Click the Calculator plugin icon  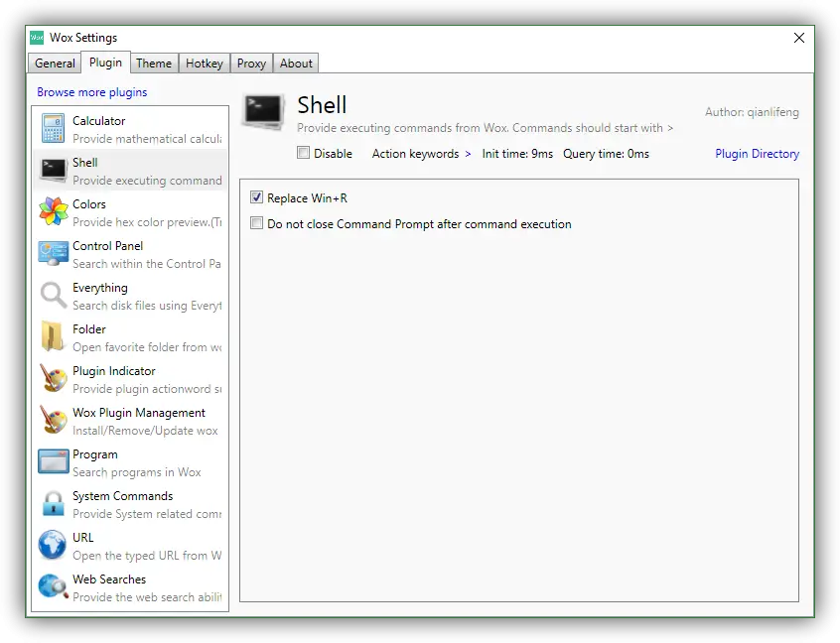(x=53, y=128)
